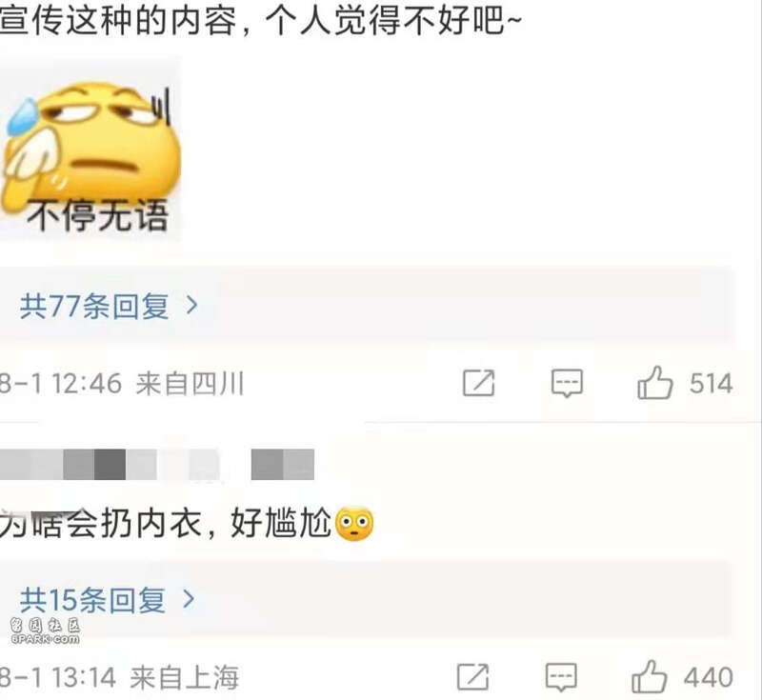Screen dimensions: 762x700
Task: Click the 440 like count
Action: point(708,677)
